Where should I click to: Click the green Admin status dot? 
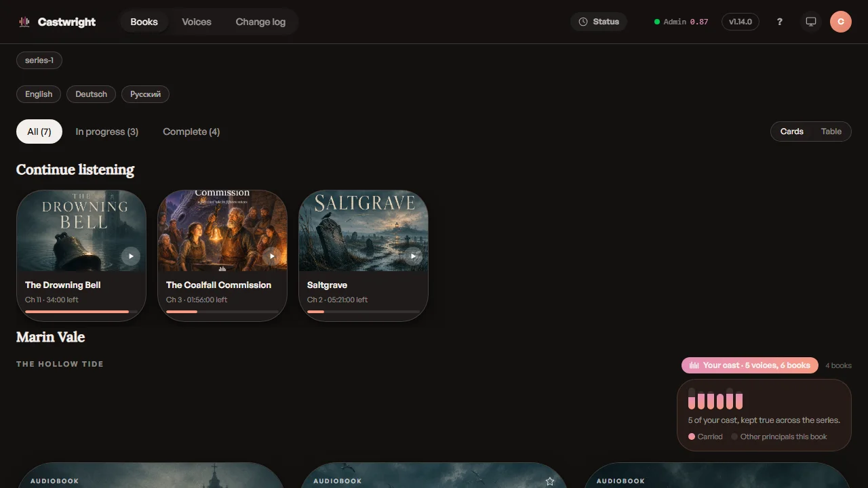[656, 22]
